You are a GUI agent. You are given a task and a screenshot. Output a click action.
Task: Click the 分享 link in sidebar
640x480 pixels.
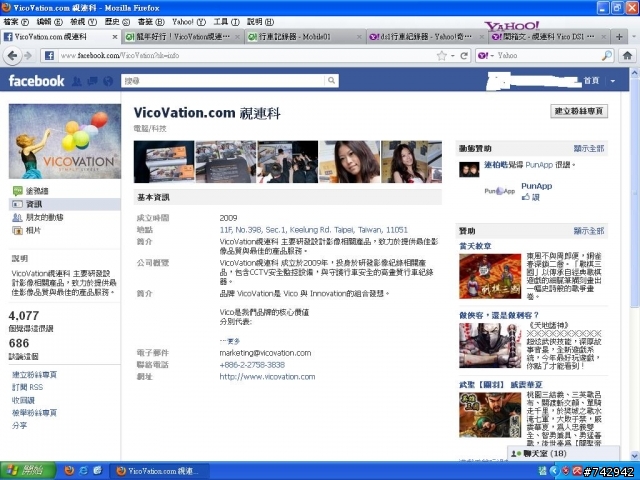[x=19, y=425]
